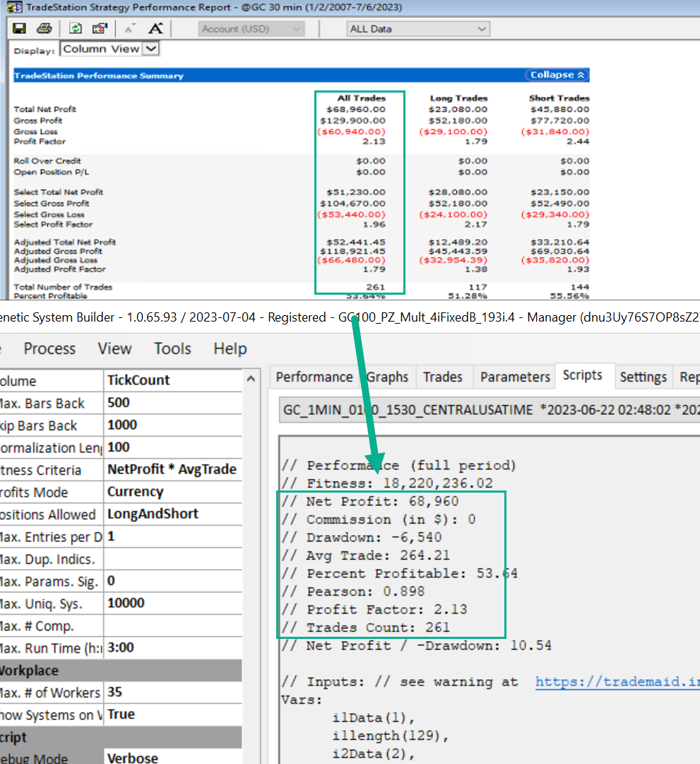Collapse the TradeStation Performance Summary section
The image size is (700, 764).
click(x=557, y=75)
